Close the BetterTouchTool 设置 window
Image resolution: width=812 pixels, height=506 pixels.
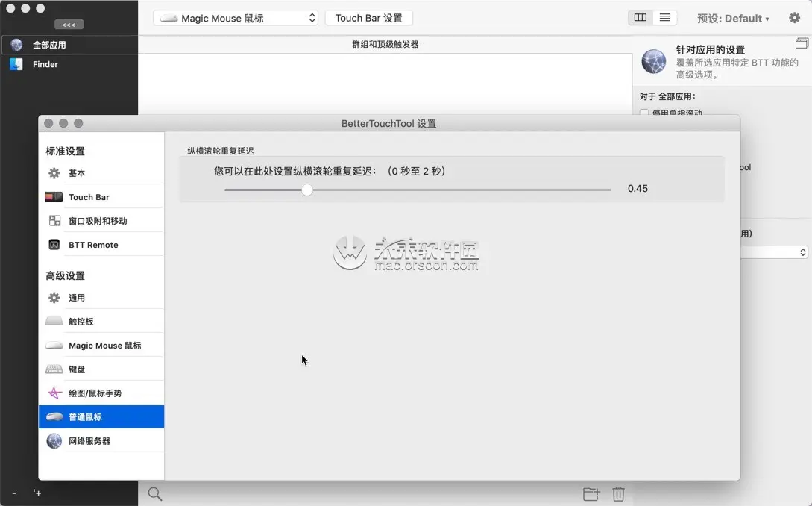click(x=48, y=123)
